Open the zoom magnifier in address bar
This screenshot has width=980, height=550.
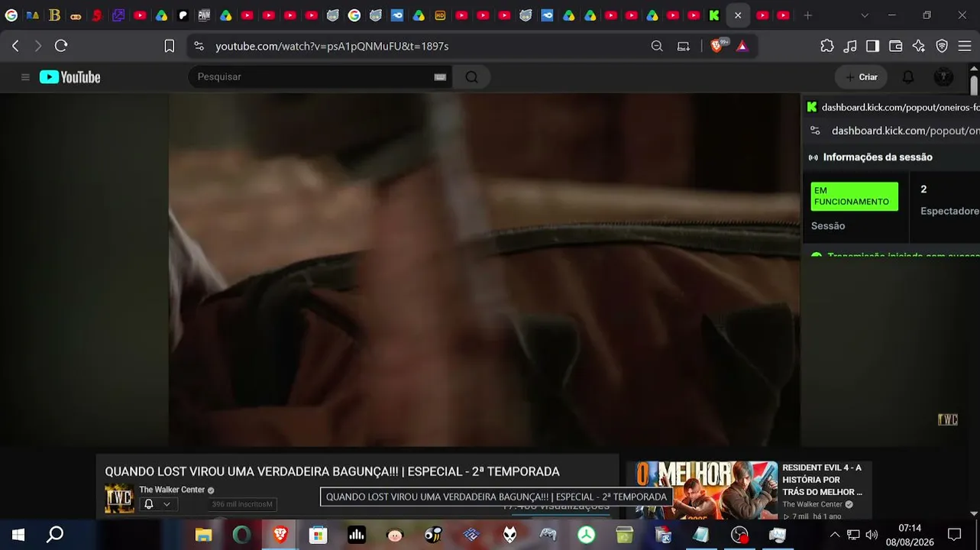(x=657, y=46)
